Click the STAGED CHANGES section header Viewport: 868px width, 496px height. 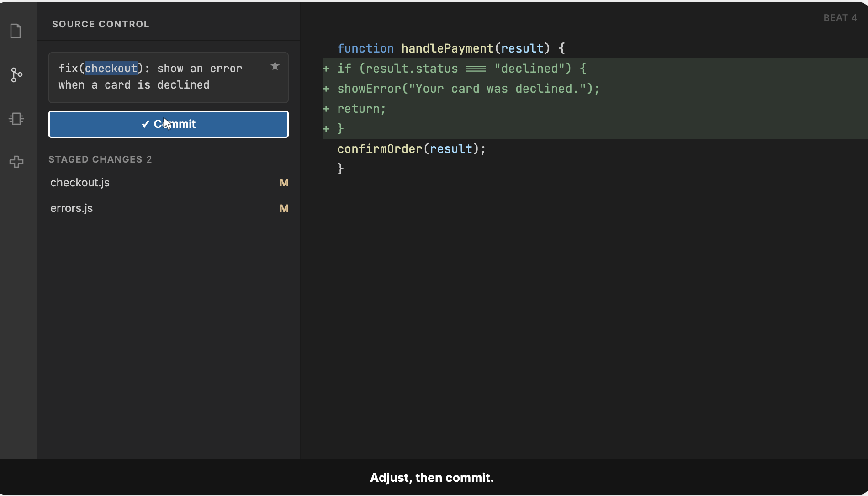point(100,159)
